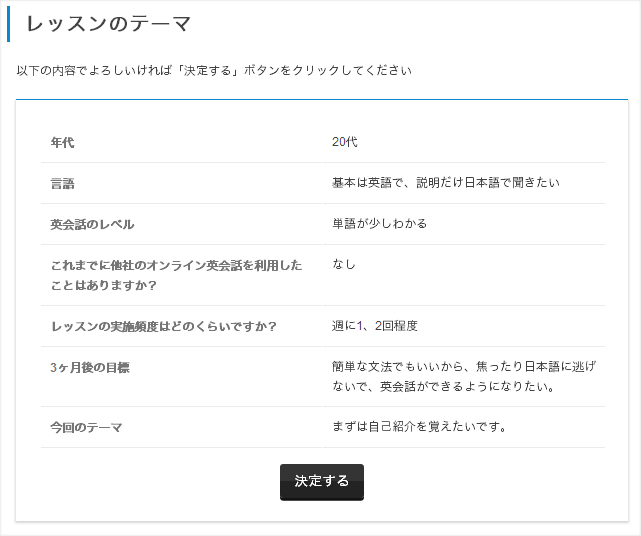Select the 年代 row label
The image size is (641, 536).
coord(62,143)
